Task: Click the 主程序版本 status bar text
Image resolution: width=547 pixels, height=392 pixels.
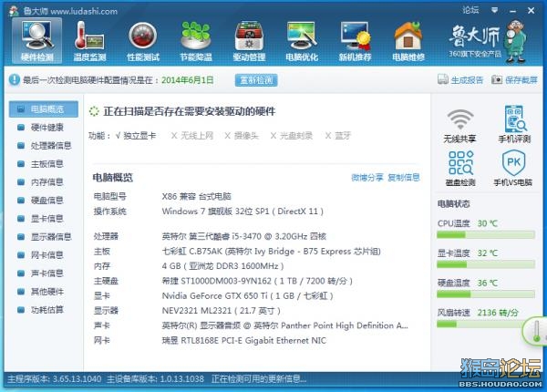Action: (x=54, y=378)
